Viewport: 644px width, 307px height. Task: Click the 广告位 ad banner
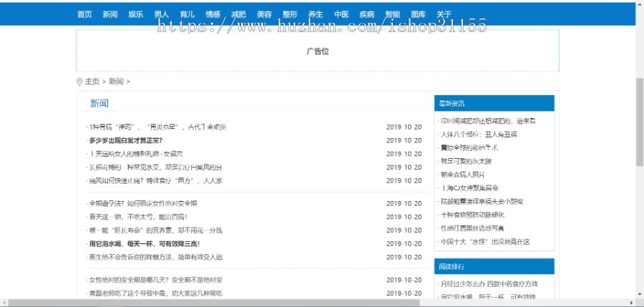tap(318, 51)
